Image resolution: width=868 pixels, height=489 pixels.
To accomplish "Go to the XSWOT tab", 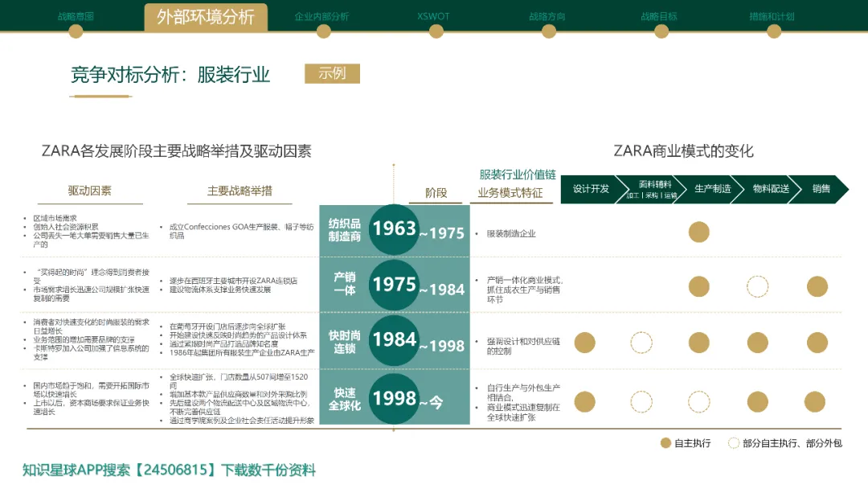I will point(433,17).
